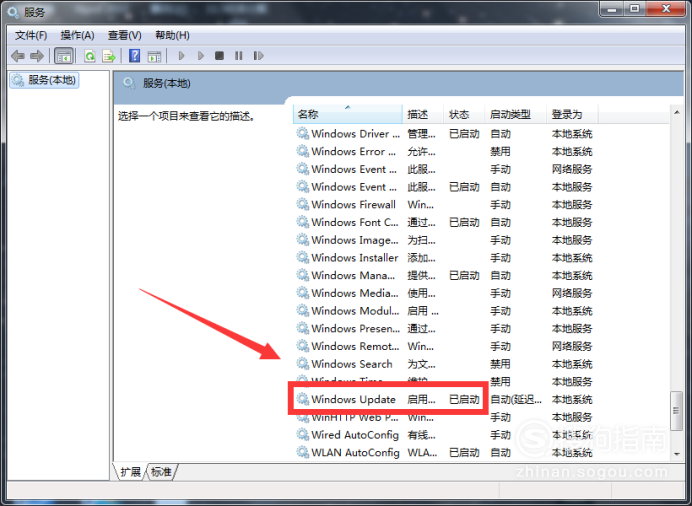
Task: Click the show/hide action pane icon
Action: [x=154, y=56]
